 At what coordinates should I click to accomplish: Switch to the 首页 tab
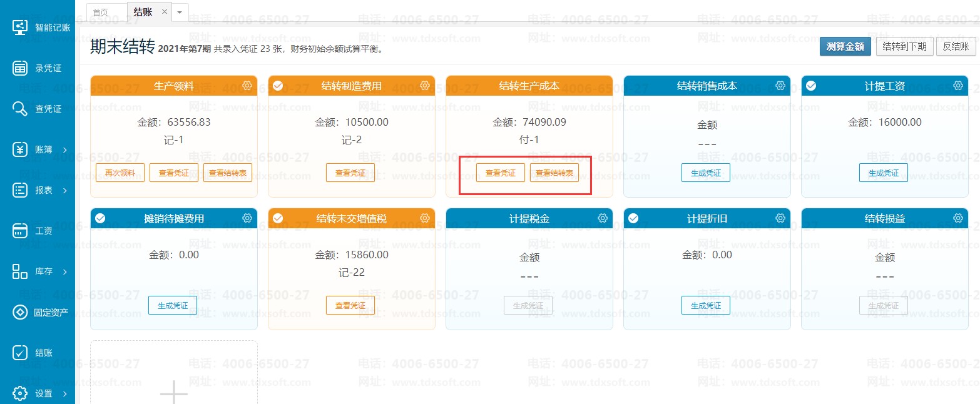coord(100,13)
